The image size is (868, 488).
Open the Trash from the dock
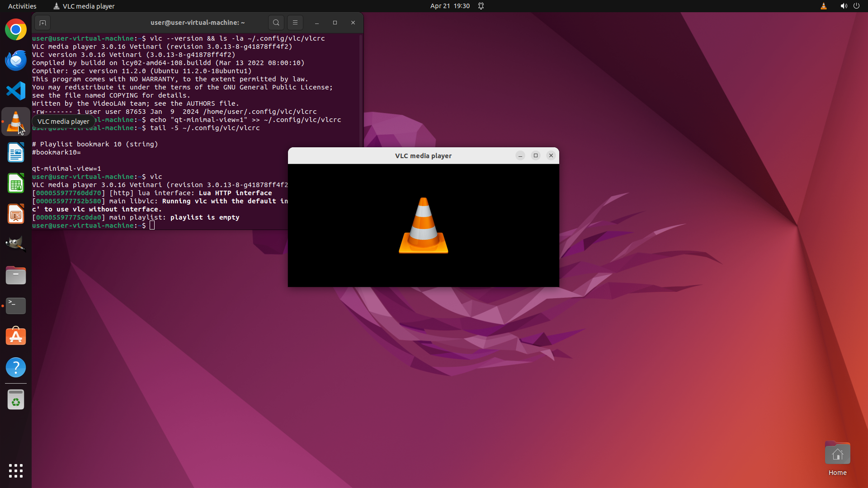(16, 400)
